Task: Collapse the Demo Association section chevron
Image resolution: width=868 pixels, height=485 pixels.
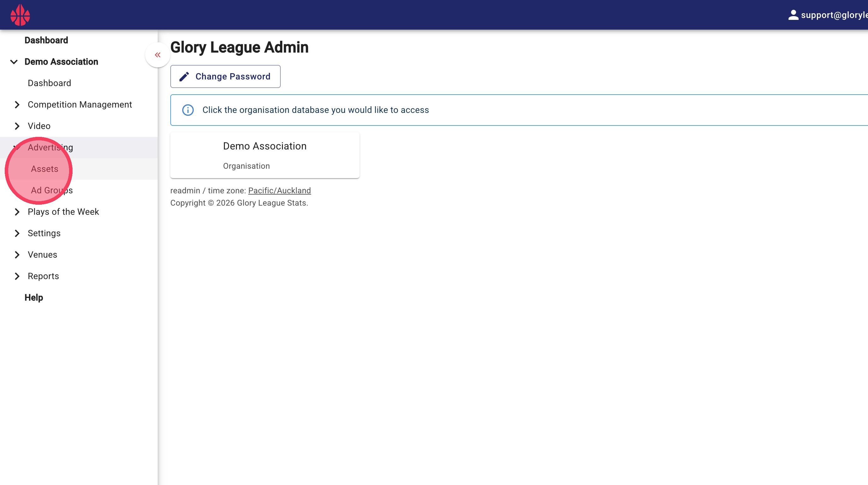Action: tap(14, 62)
